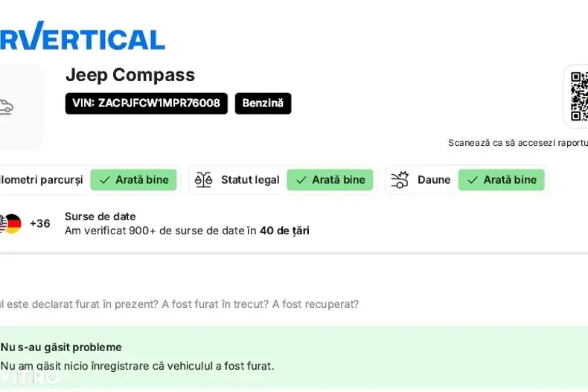Screen dimensions: 588x392
Task: Open the QR code image
Action: [579, 97]
